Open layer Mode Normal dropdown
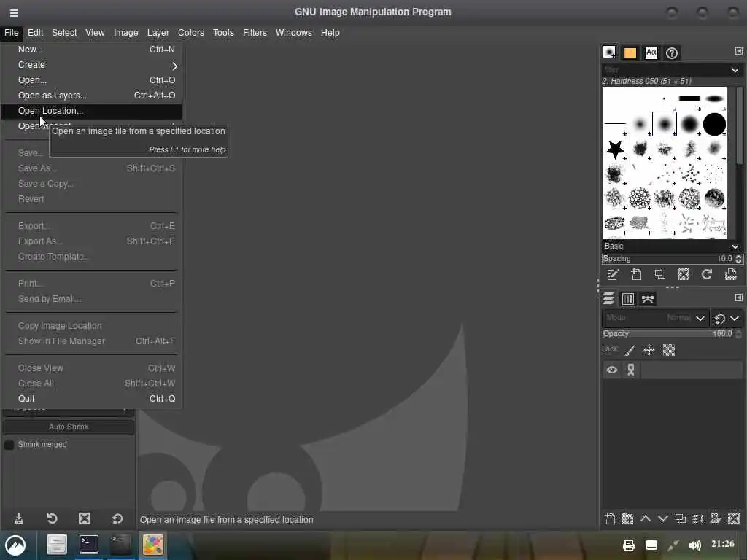Viewport: 747px width, 560px height. click(655, 318)
